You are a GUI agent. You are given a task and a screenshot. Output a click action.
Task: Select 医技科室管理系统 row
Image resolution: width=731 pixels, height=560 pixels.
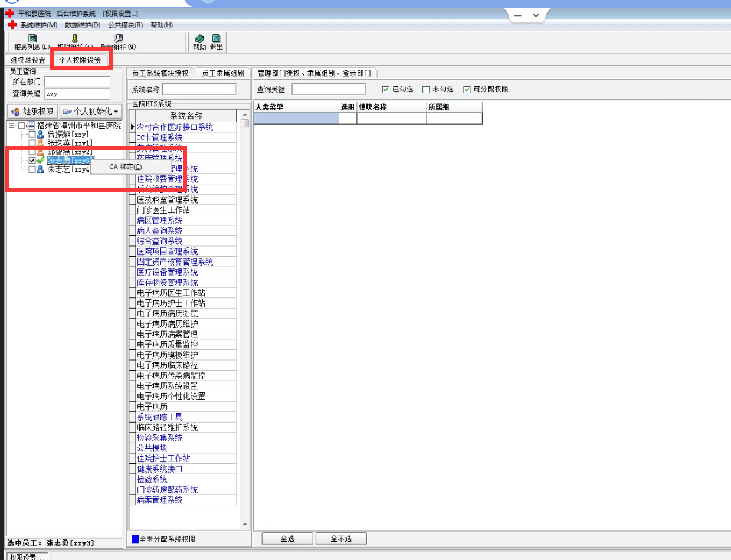(186, 199)
